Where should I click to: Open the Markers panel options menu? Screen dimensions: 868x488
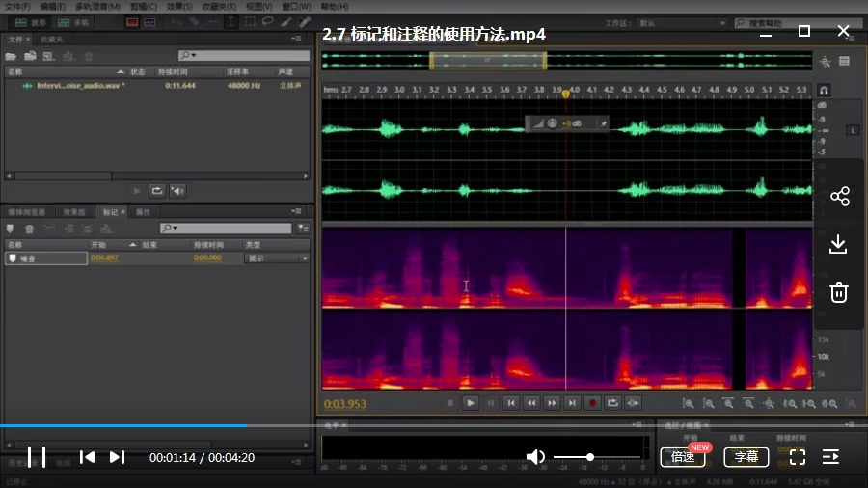pyautogui.click(x=296, y=211)
